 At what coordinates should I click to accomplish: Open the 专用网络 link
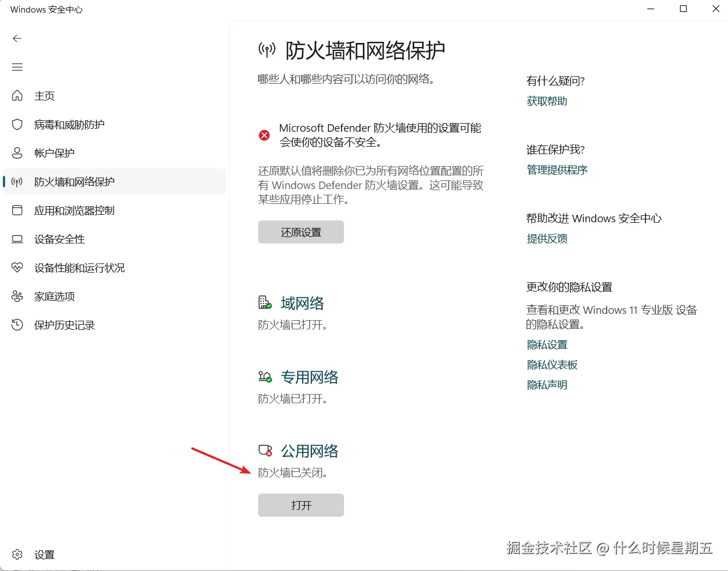tap(310, 377)
